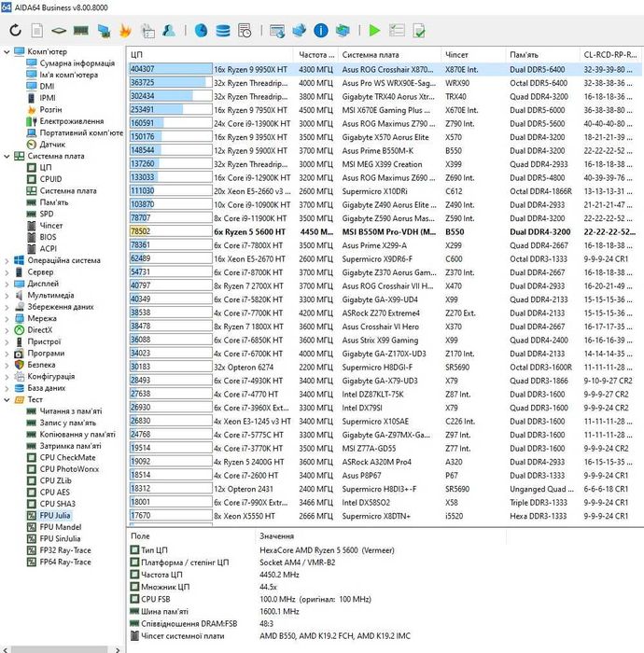Expand the Сервер tree node
This screenshot has height=653, width=644.
click(7, 272)
